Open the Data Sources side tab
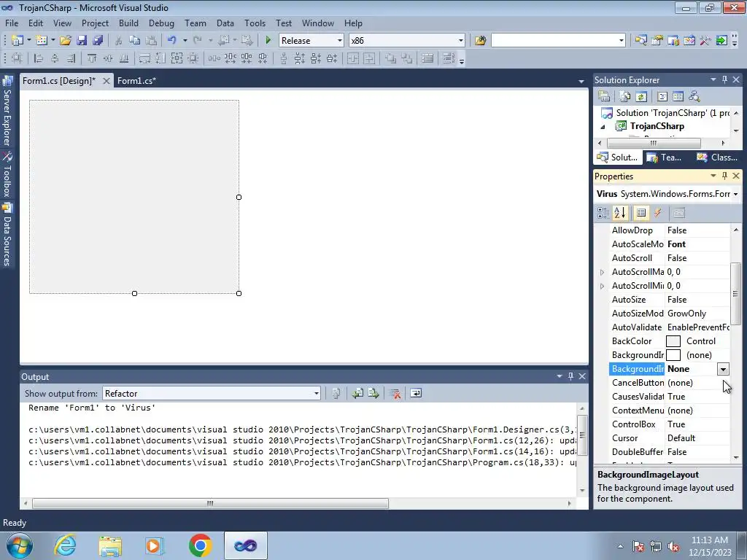Viewport: 747px width, 560px height. coord(7,236)
